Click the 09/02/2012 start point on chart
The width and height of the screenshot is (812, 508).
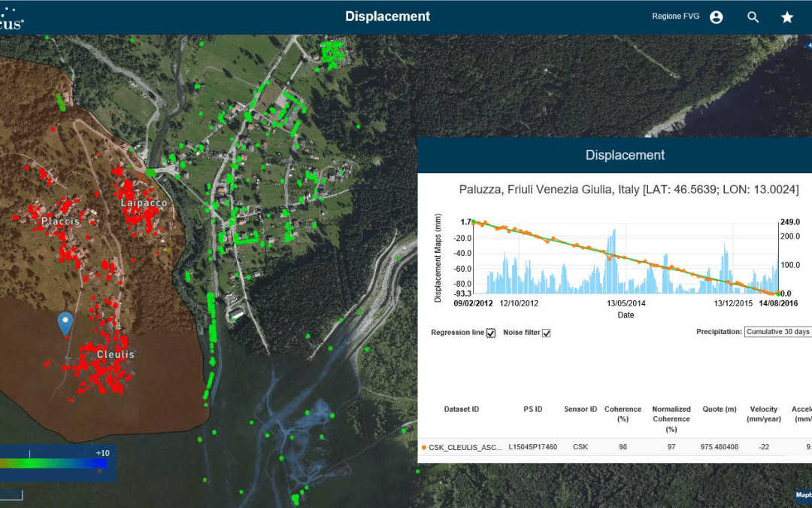click(x=474, y=222)
